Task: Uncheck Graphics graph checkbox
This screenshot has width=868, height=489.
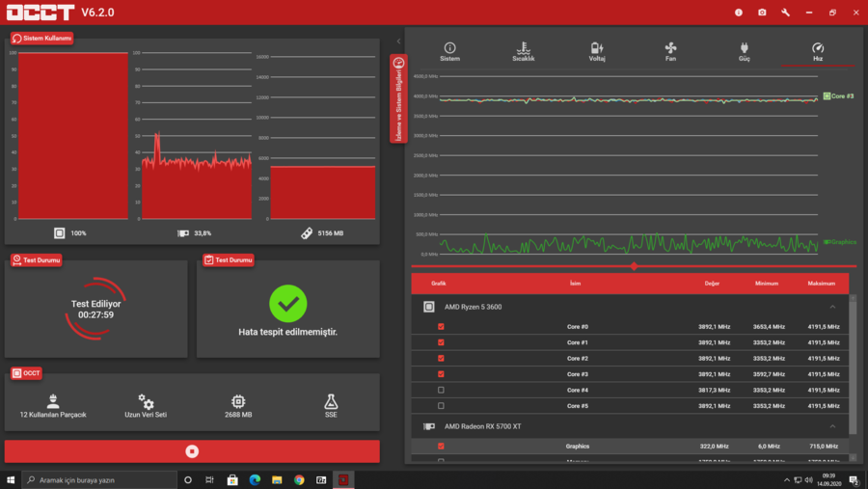Action: (441, 446)
